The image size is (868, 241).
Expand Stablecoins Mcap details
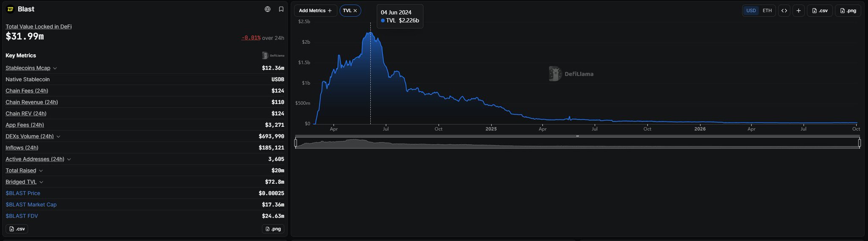coord(55,68)
